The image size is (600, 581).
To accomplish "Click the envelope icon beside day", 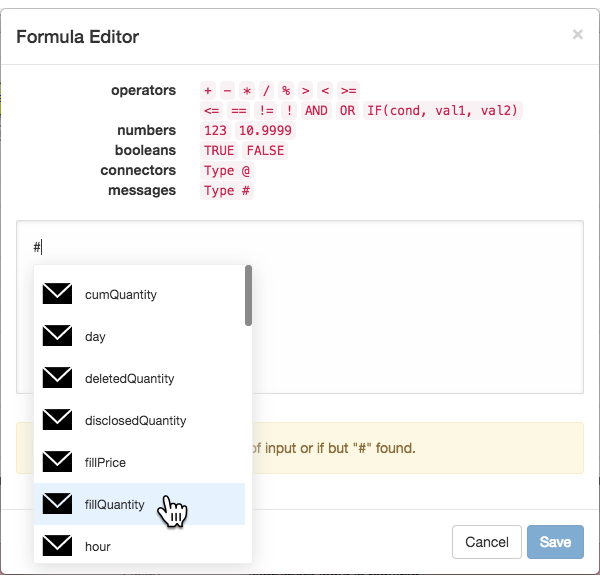I will [x=57, y=336].
